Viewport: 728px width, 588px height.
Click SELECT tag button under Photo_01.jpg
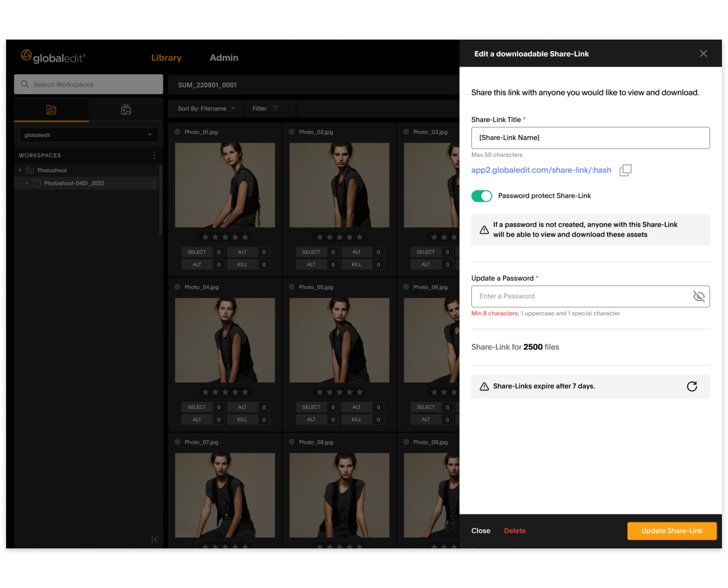coord(197,252)
